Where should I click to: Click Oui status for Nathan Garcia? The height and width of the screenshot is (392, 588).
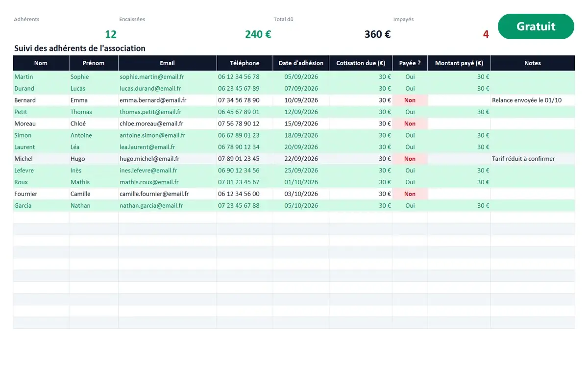click(x=410, y=206)
